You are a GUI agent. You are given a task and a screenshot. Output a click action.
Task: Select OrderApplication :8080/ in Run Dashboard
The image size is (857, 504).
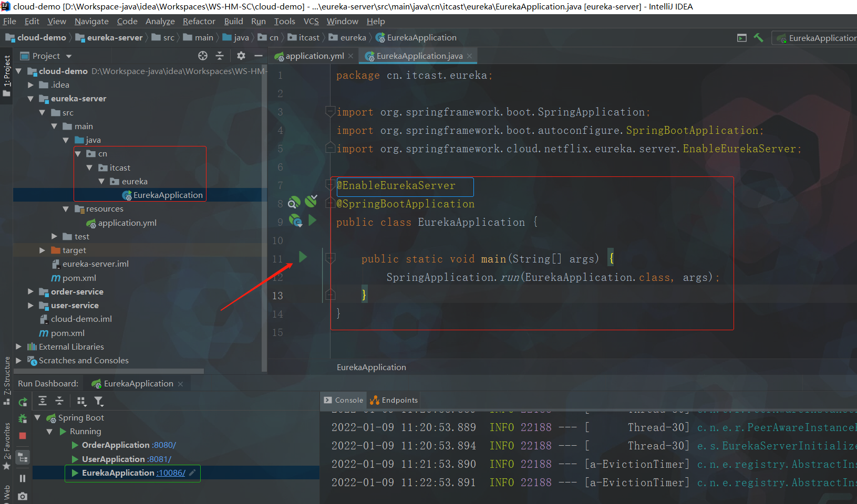pyautogui.click(x=129, y=445)
